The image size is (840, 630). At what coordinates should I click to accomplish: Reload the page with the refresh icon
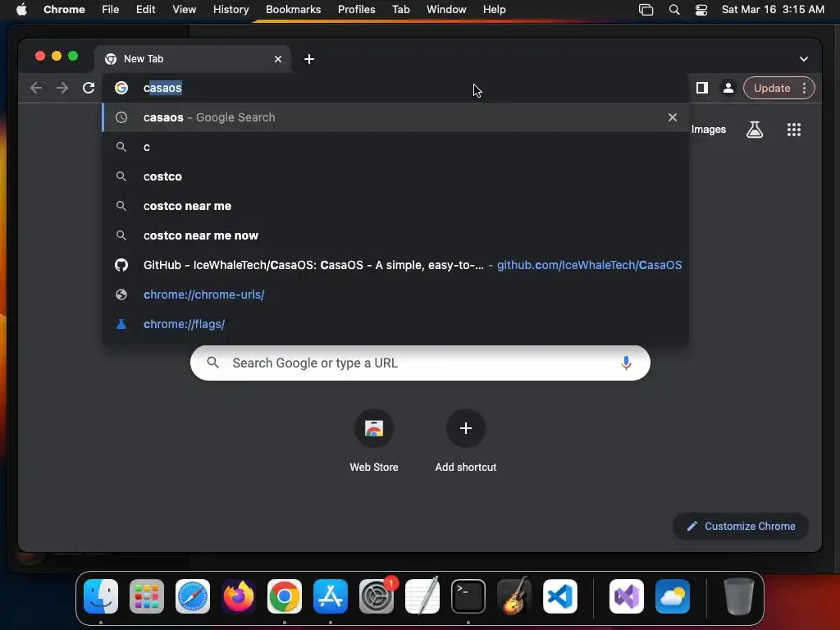pyautogui.click(x=89, y=88)
